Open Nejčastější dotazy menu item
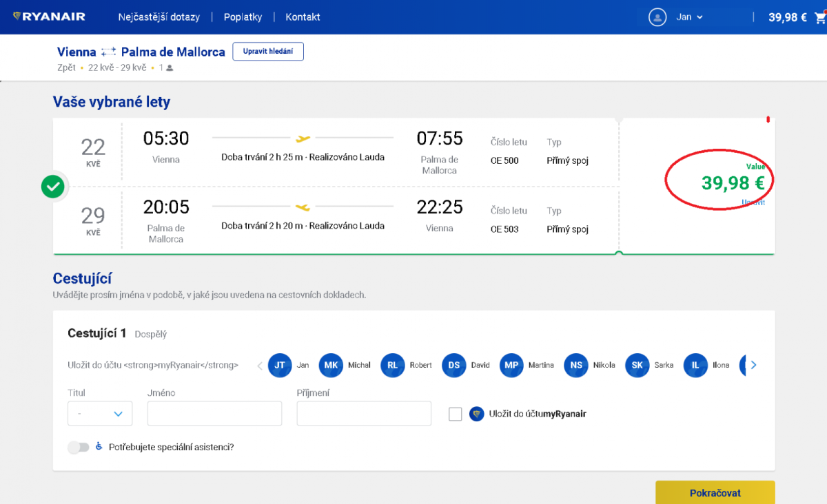Viewport: 827px width, 504px height. [x=159, y=17]
